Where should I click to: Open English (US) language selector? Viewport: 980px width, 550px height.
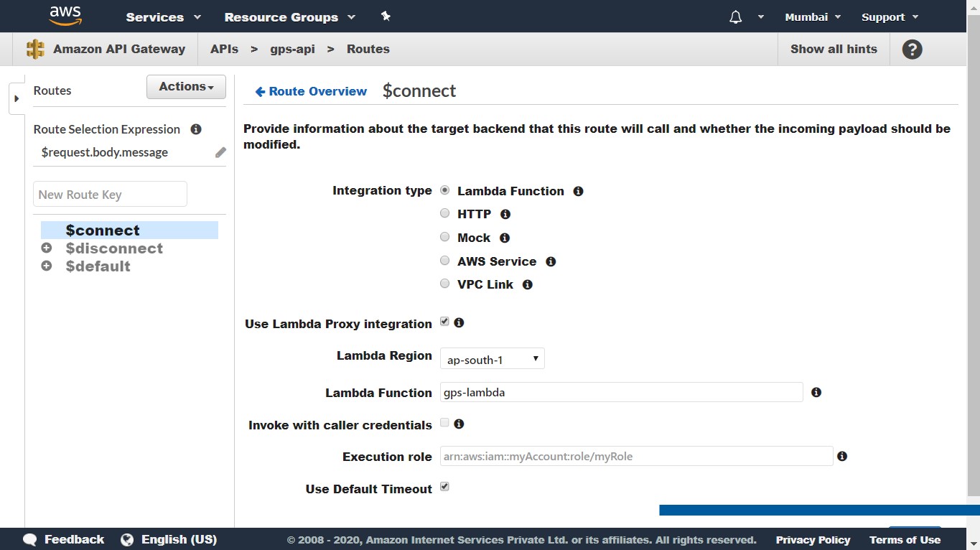point(179,539)
